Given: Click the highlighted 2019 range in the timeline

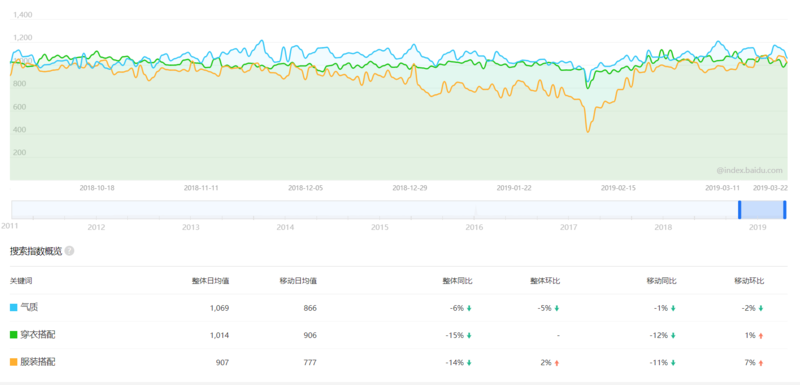Looking at the screenshot, I should [762, 210].
